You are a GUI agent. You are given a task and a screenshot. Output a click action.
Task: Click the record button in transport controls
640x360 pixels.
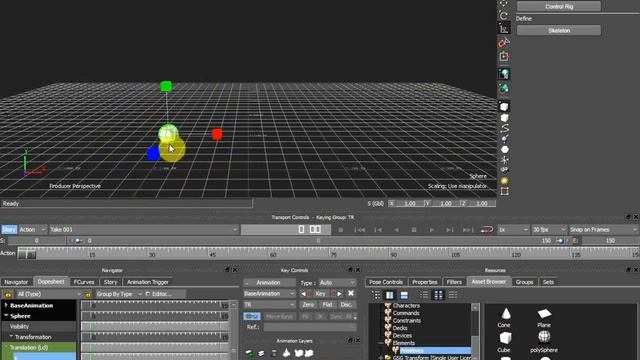tap(340, 230)
